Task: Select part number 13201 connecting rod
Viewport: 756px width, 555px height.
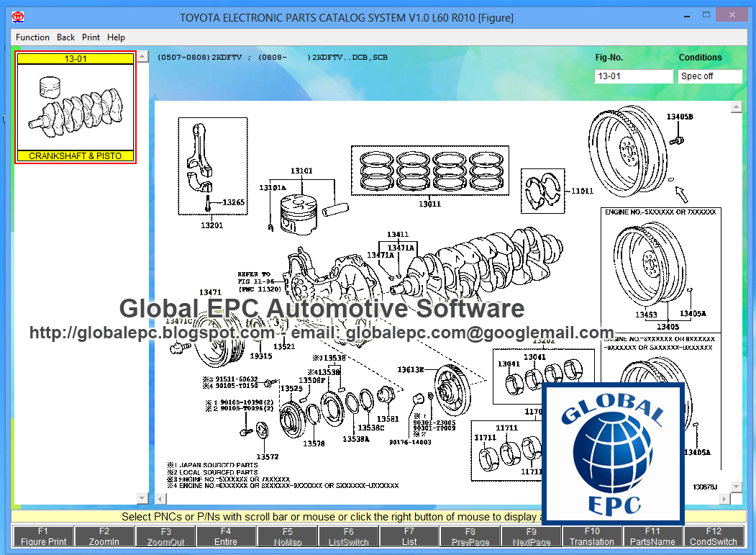Action: pyautogui.click(x=212, y=225)
